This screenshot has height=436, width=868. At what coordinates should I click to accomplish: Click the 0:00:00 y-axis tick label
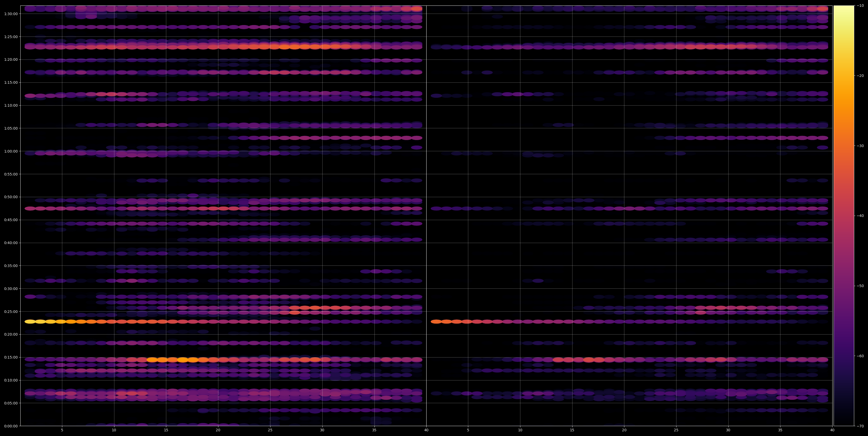point(11,426)
